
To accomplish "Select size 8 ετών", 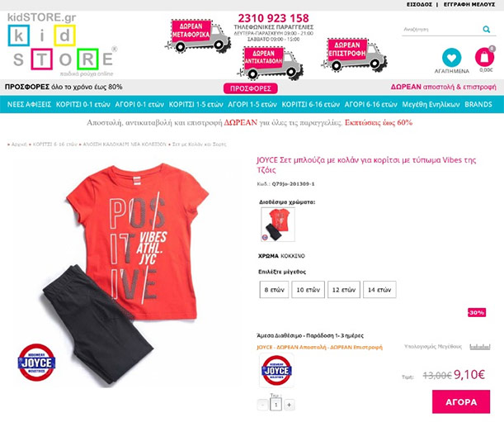I will pos(274,290).
